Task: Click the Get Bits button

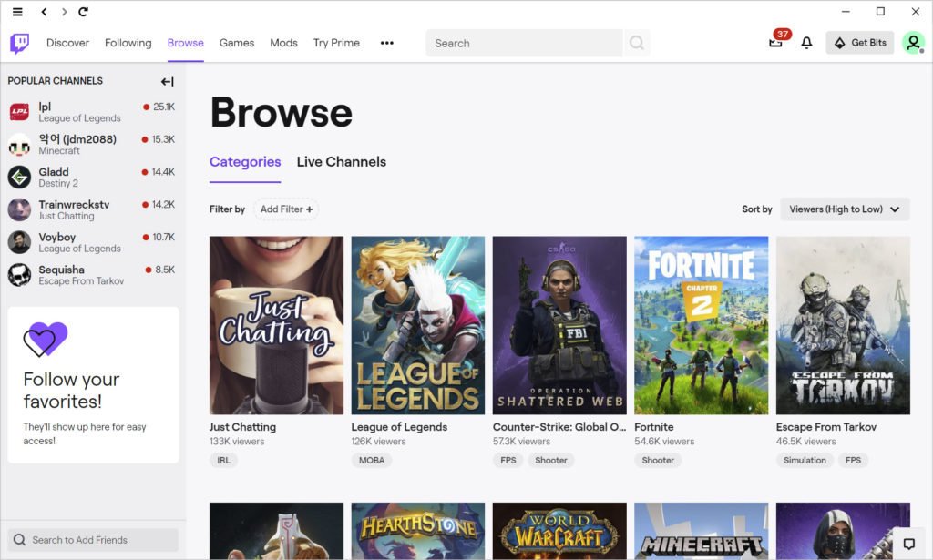Action: [x=860, y=43]
